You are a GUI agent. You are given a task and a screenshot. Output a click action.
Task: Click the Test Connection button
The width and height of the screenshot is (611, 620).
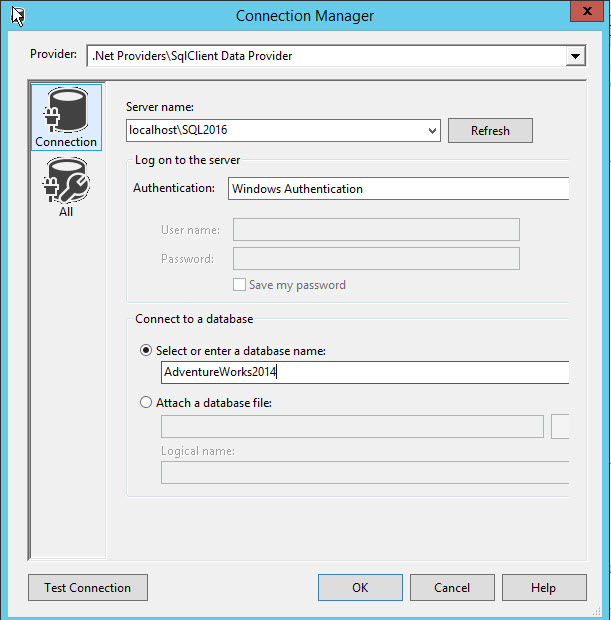coord(88,588)
